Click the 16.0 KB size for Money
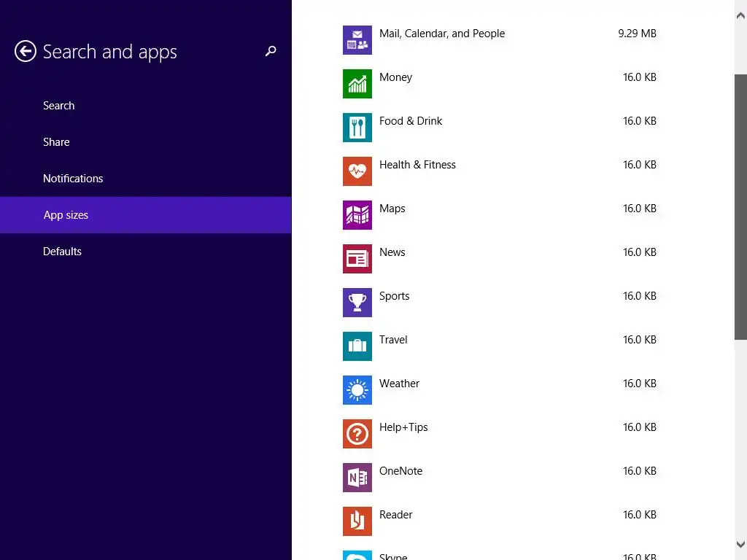The height and width of the screenshot is (560, 747). coord(640,77)
